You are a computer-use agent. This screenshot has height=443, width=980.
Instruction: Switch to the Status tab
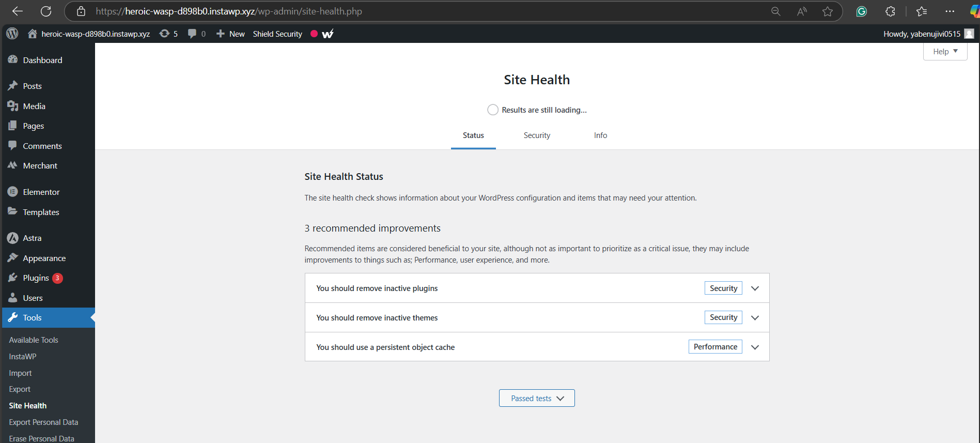coord(473,135)
